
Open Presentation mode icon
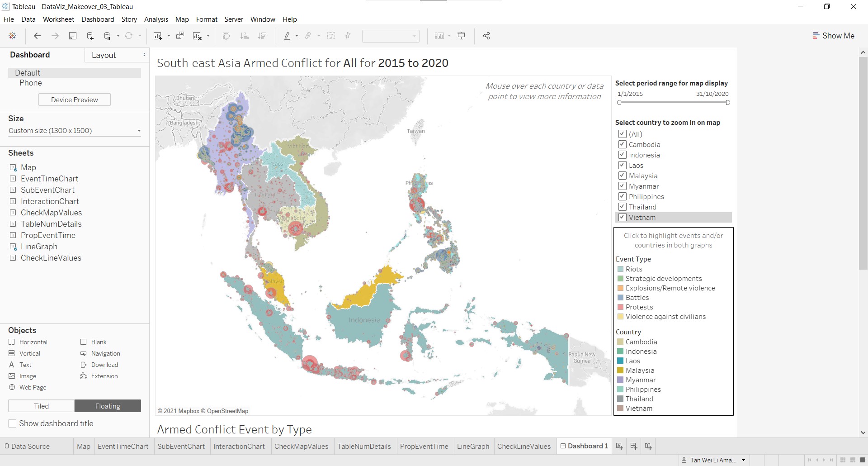461,36
